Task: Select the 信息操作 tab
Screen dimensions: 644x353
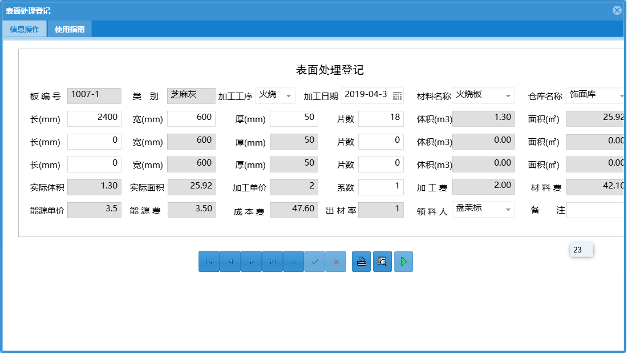Action: [x=24, y=28]
